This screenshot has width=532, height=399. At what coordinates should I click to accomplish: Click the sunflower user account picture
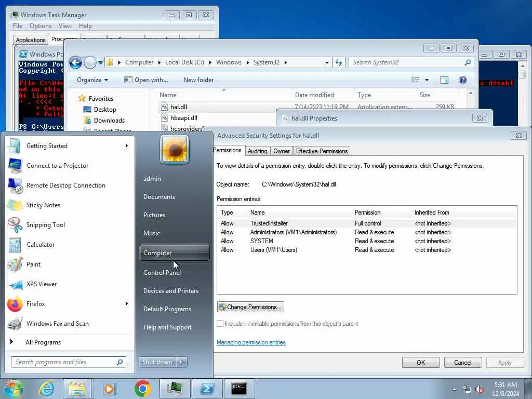[175, 149]
